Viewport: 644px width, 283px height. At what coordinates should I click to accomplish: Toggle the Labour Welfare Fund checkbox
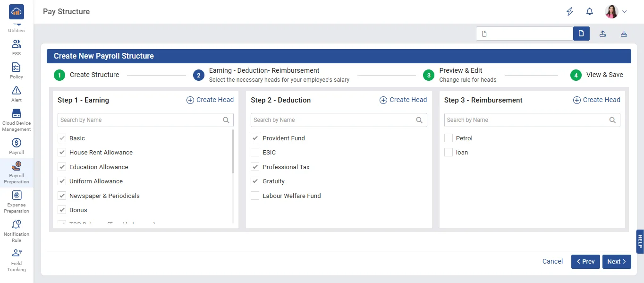click(x=255, y=196)
